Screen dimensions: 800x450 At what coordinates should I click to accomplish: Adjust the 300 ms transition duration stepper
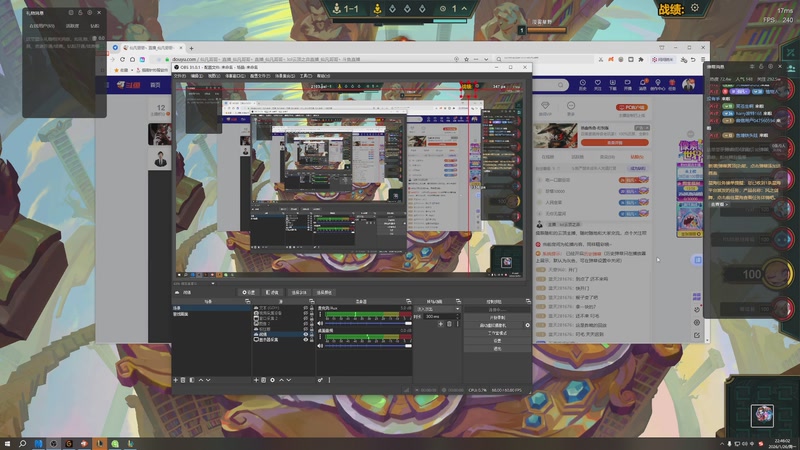[x=457, y=316]
